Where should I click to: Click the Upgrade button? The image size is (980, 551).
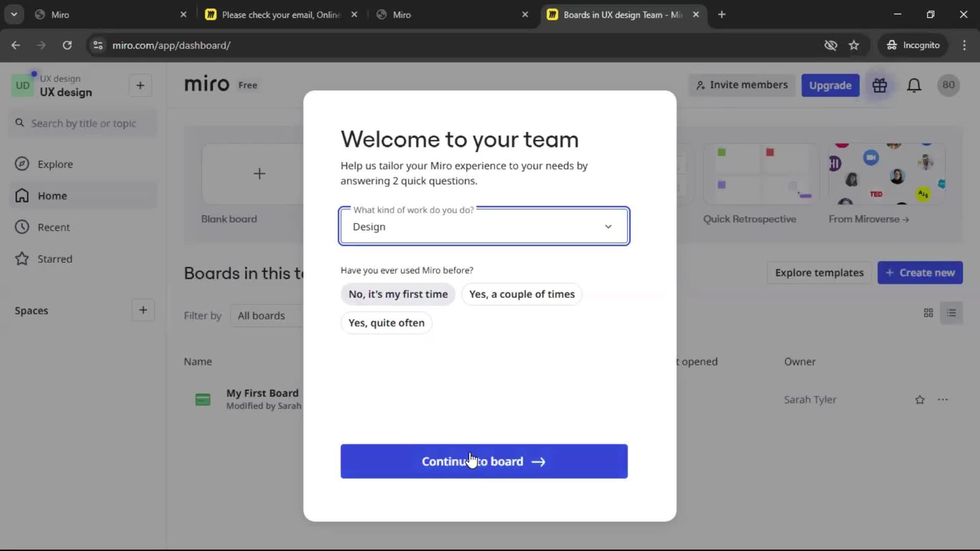click(830, 85)
